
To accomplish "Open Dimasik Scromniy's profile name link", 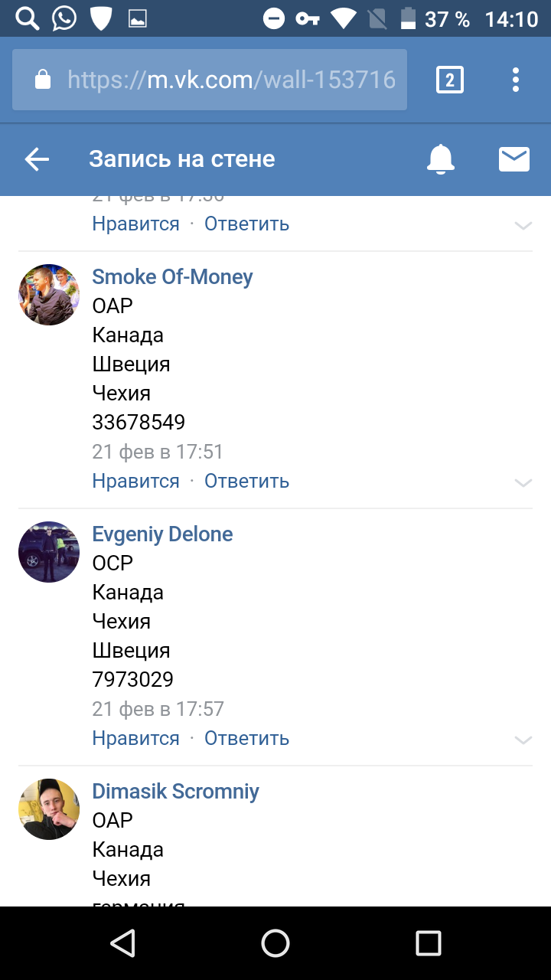I will [x=175, y=791].
